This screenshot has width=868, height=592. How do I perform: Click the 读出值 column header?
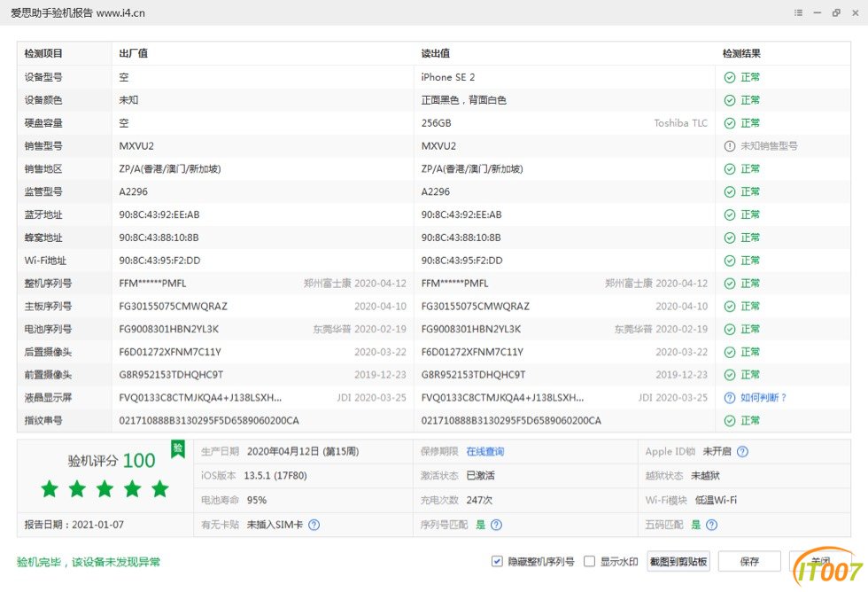[435, 53]
